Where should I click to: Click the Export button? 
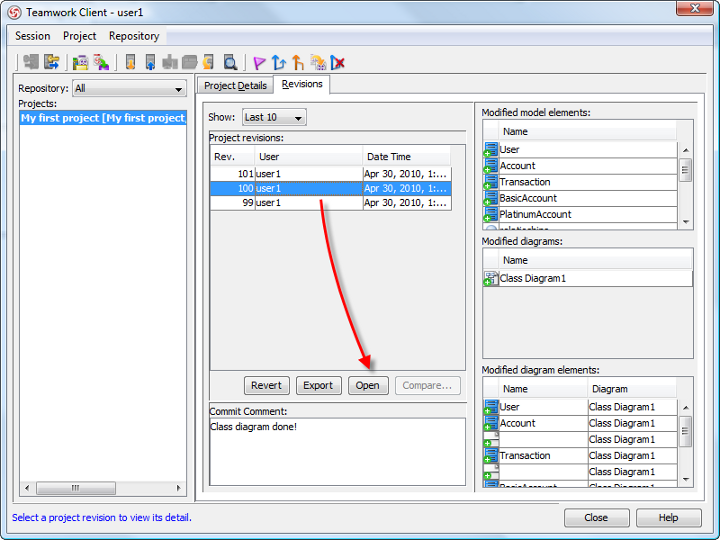(318, 385)
